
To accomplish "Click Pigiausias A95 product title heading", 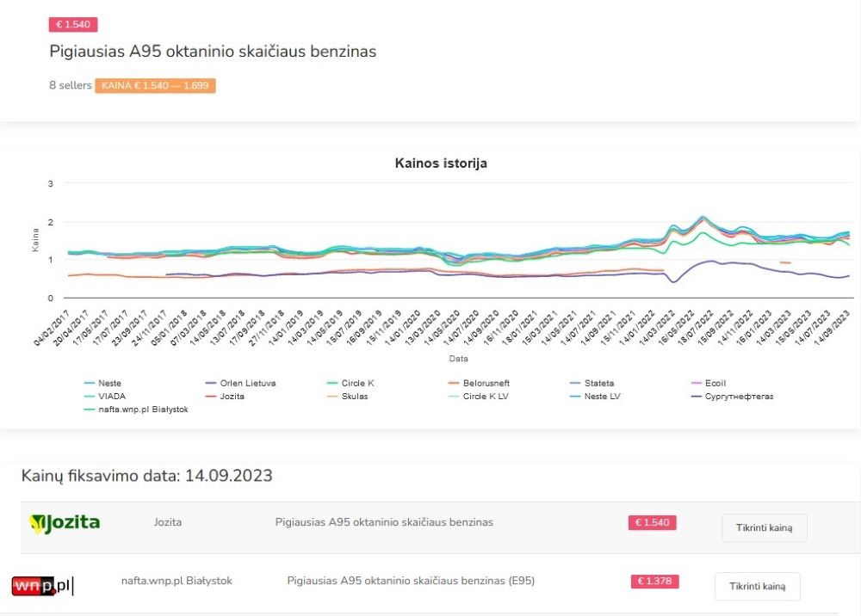I will 213,51.
